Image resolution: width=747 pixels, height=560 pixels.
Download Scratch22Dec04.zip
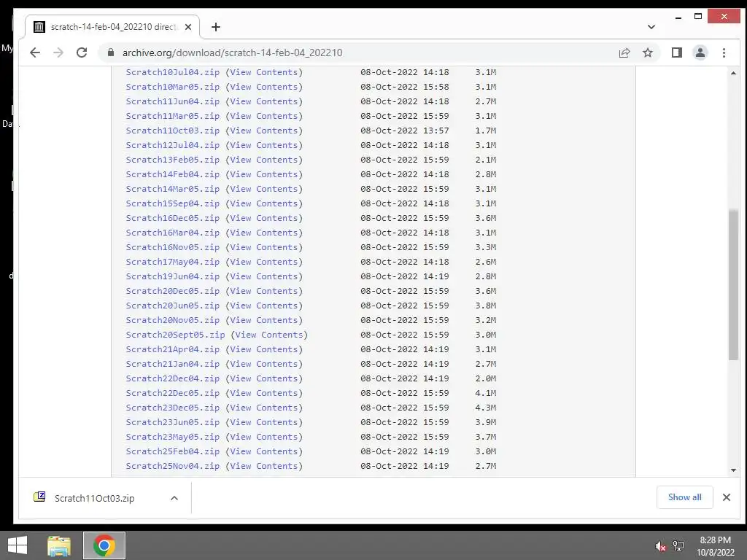pos(172,378)
